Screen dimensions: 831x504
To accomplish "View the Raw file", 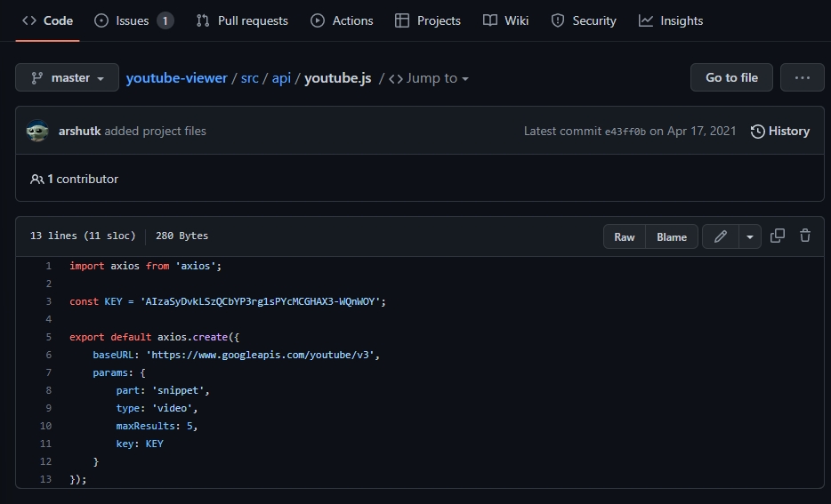I will click(x=625, y=236).
